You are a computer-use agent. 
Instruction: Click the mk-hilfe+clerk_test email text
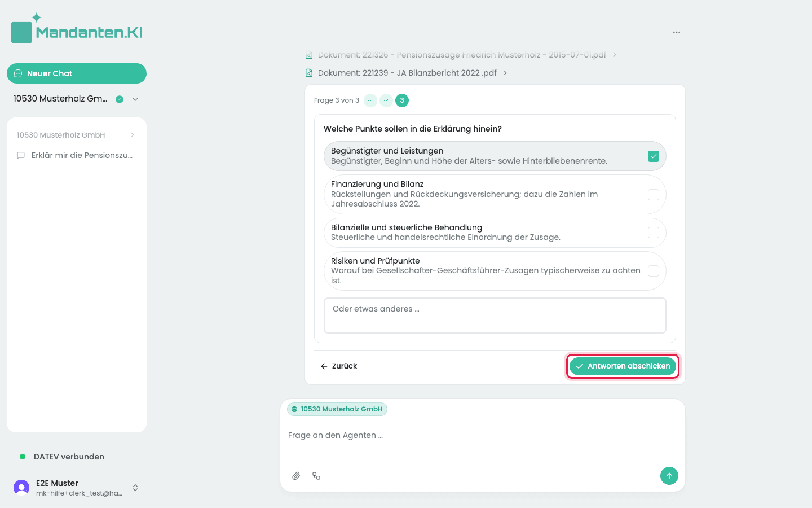(x=79, y=493)
